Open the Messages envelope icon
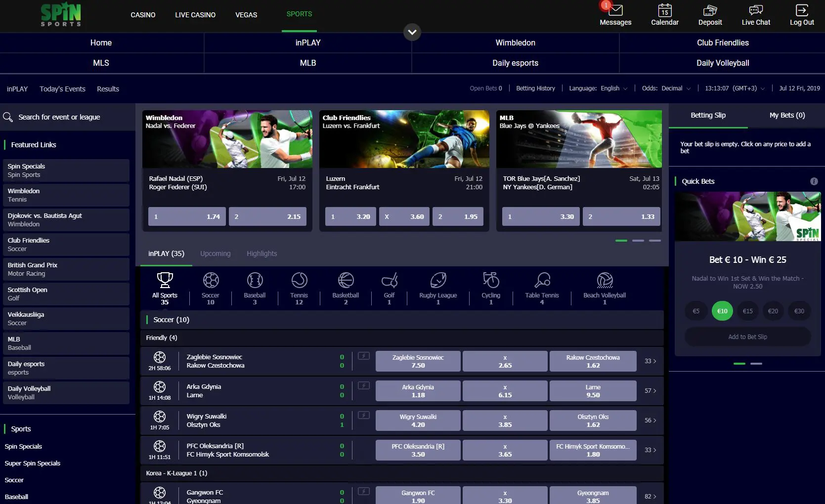 tap(615, 10)
